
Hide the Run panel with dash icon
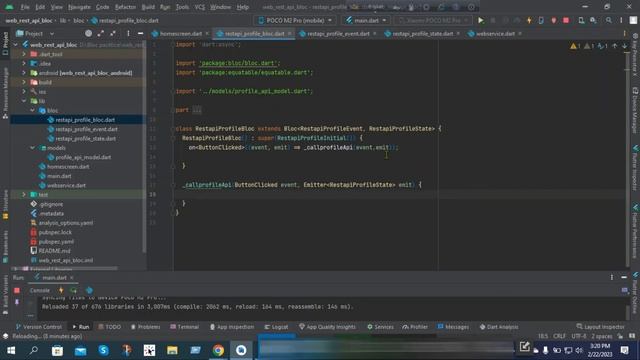pyautogui.click(x=624, y=278)
